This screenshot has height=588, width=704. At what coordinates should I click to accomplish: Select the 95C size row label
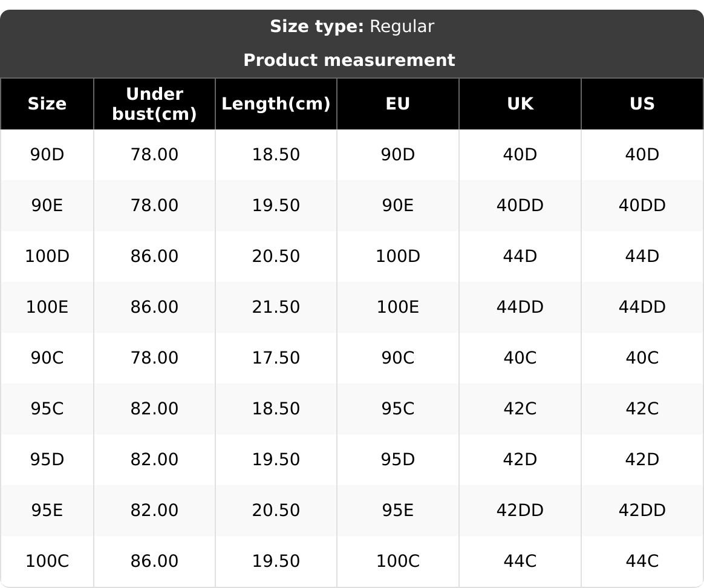[47, 409]
